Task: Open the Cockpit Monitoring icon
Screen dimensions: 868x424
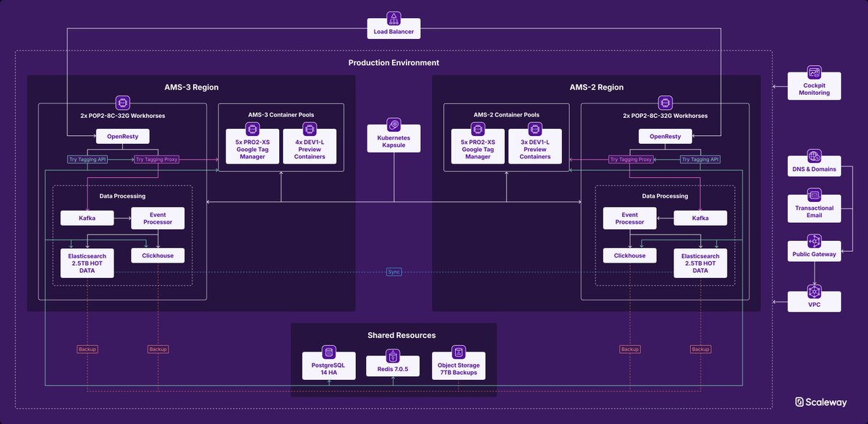Action: (814, 72)
